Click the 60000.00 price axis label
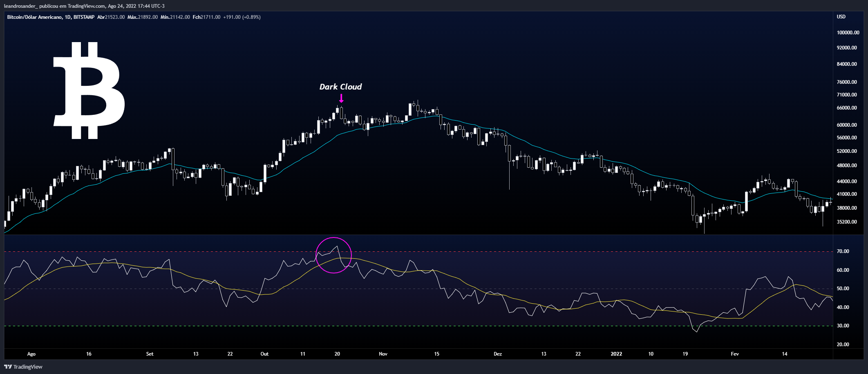The width and height of the screenshot is (868, 374). pos(847,125)
